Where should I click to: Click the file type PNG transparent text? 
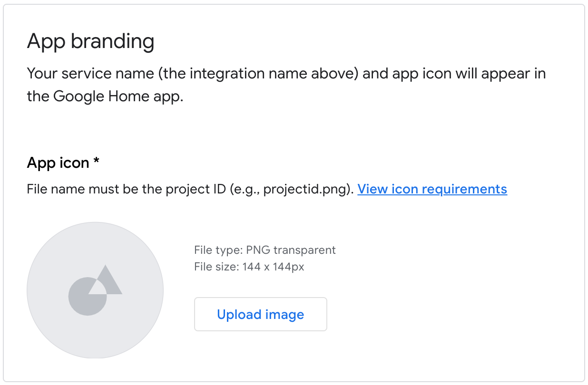tap(265, 250)
